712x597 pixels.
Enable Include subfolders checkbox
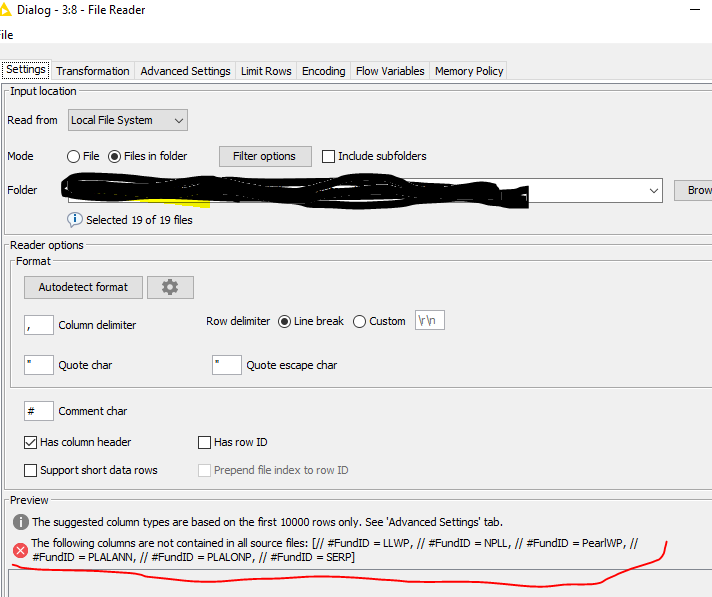pyautogui.click(x=328, y=157)
